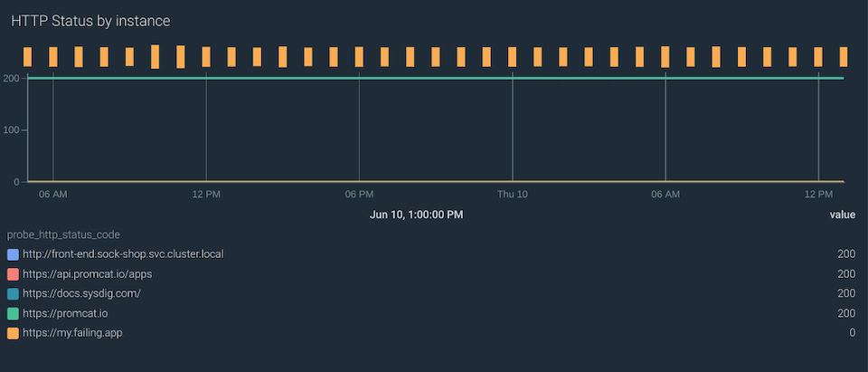
Task: Click the blue swatch for front-end.sock-shop
Action: pos(13,254)
